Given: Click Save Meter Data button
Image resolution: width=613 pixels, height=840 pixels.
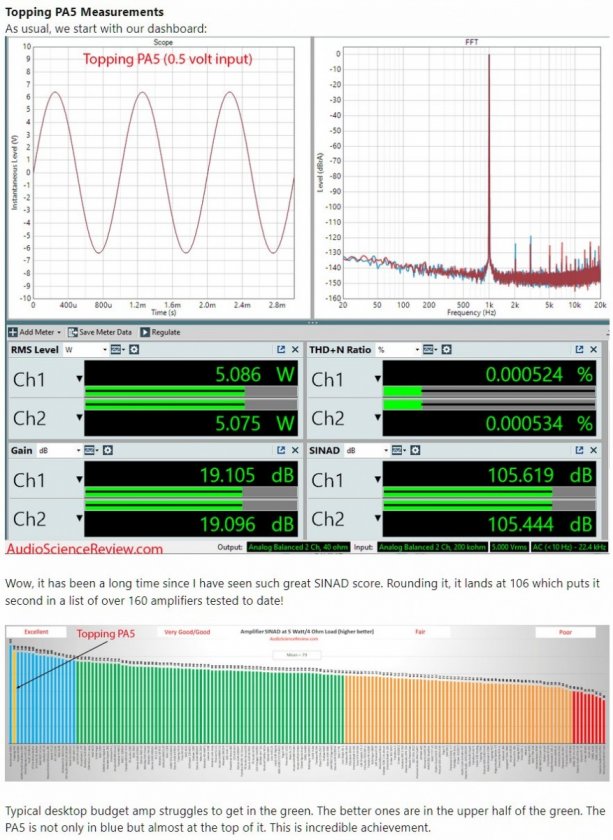Looking at the screenshot, I should tap(100, 332).
